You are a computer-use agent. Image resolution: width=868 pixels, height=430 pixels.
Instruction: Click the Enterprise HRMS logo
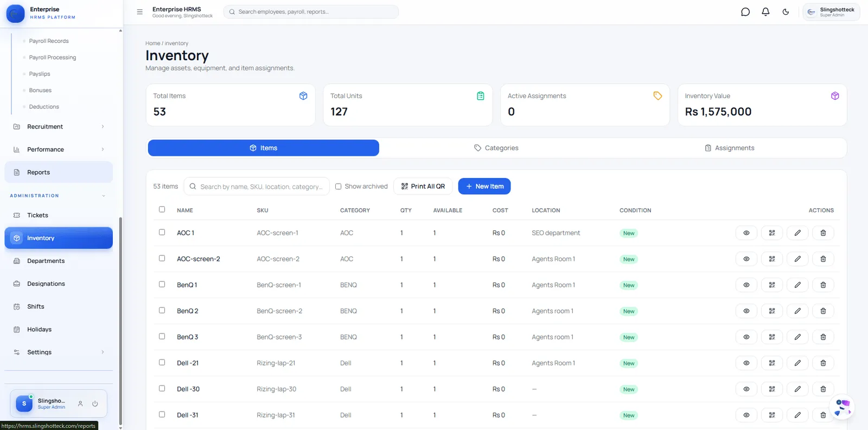pyautogui.click(x=15, y=13)
